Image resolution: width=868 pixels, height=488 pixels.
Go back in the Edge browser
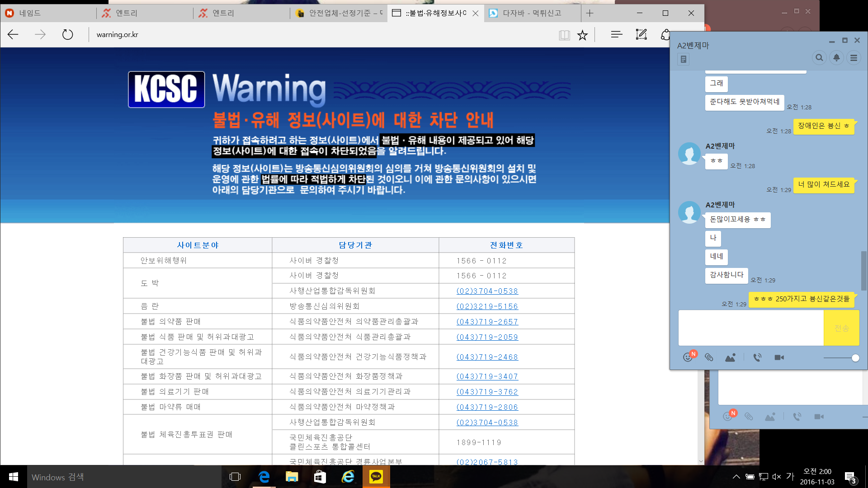13,34
